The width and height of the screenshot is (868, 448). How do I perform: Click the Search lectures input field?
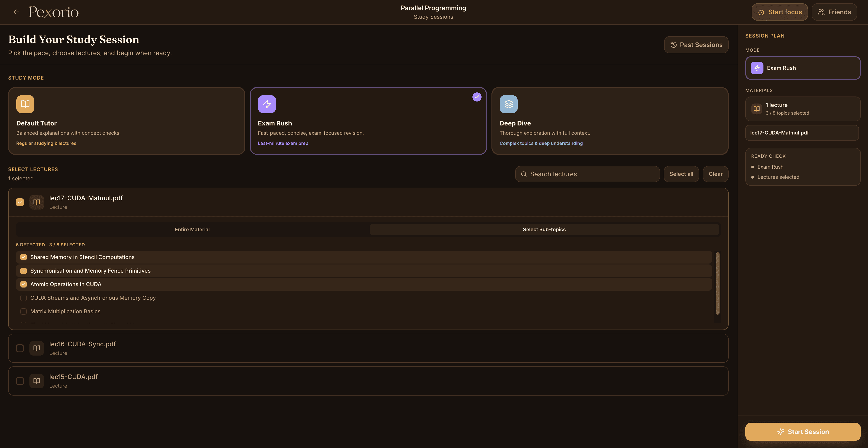[x=587, y=174]
